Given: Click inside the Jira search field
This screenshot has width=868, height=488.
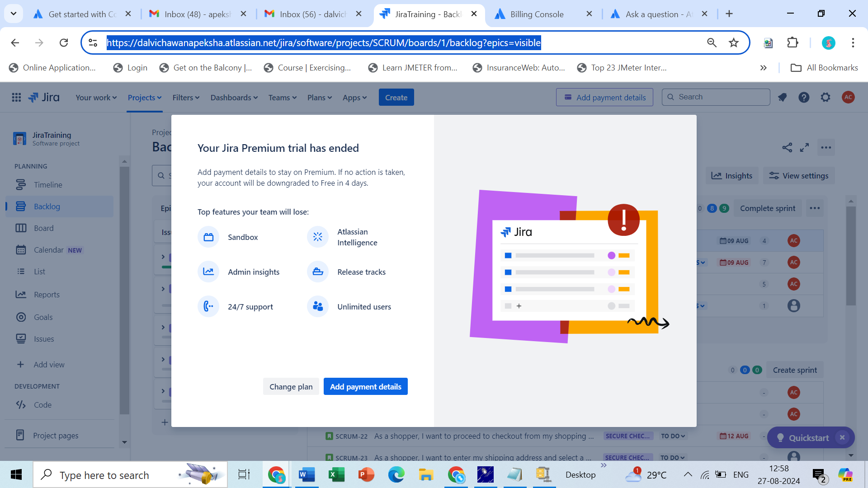Looking at the screenshot, I should point(716,97).
